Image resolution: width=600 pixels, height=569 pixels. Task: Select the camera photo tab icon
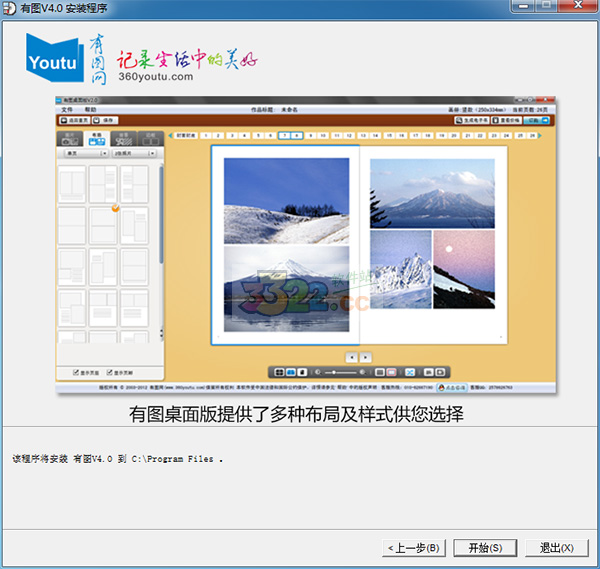point(69,140)
